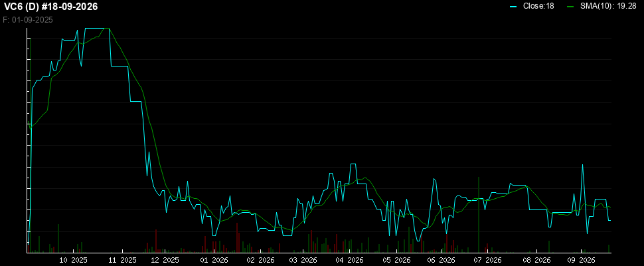The image size is (644, 266).
Task: Select the 01 2026 axis label
Action: click(214, 260)
